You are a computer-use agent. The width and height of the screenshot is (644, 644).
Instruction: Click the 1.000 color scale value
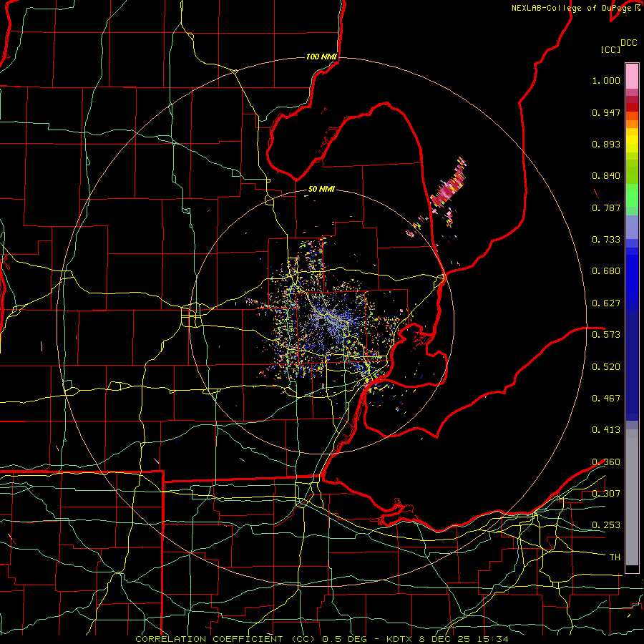[606, 80]
